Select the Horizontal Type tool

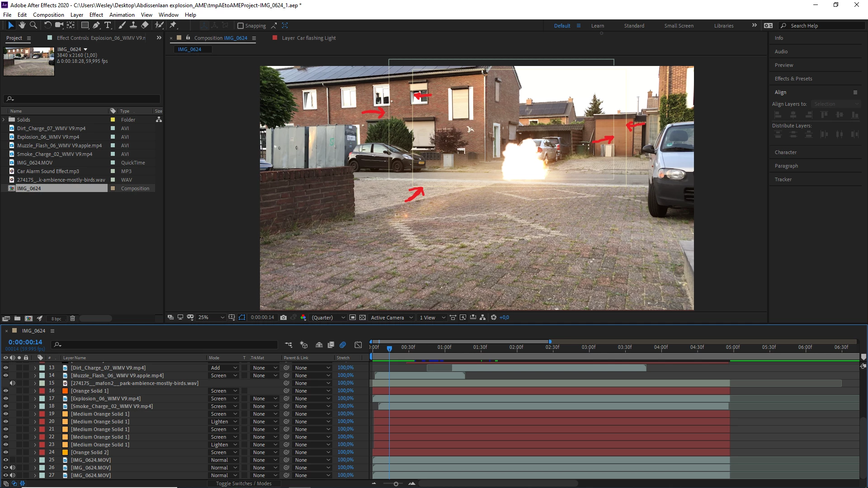coord(108,25)
